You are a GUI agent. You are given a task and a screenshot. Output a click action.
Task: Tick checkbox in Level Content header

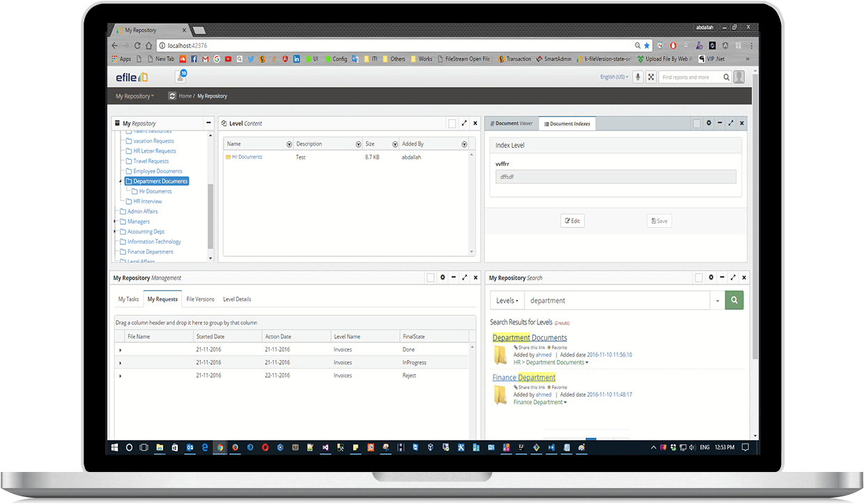tap(452, 124)
